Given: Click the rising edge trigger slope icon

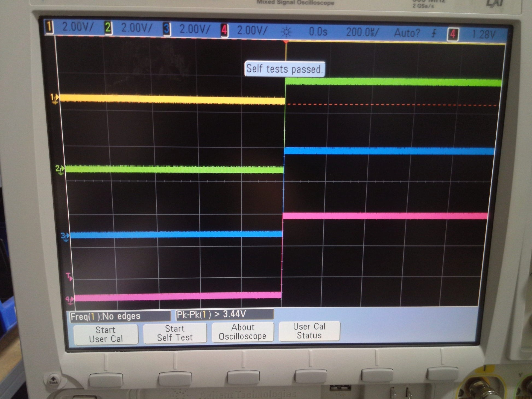Looking at the screenshot, I should pyautogui.click(x=434, y=34).
